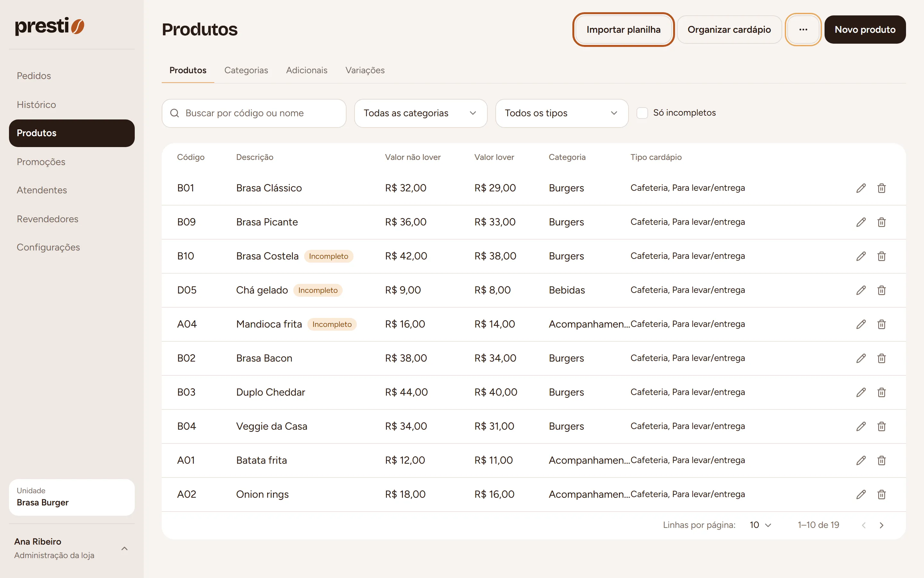
Task: Open Atendentes in the sidebar
Action: click(72, 190)
